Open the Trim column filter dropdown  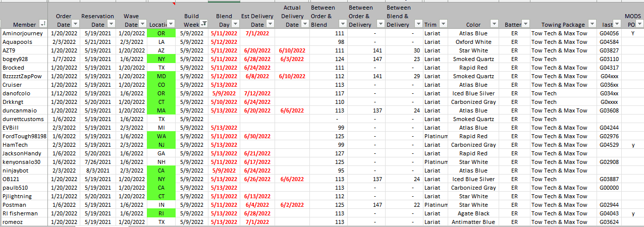click(x=443, y=24)
